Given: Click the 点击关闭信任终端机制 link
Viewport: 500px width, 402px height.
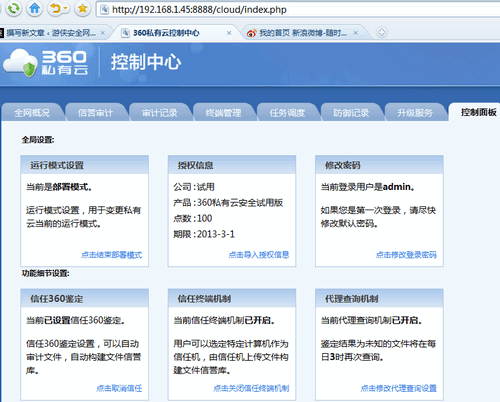Looking at the screenshot, I should (x=251, y=388).
